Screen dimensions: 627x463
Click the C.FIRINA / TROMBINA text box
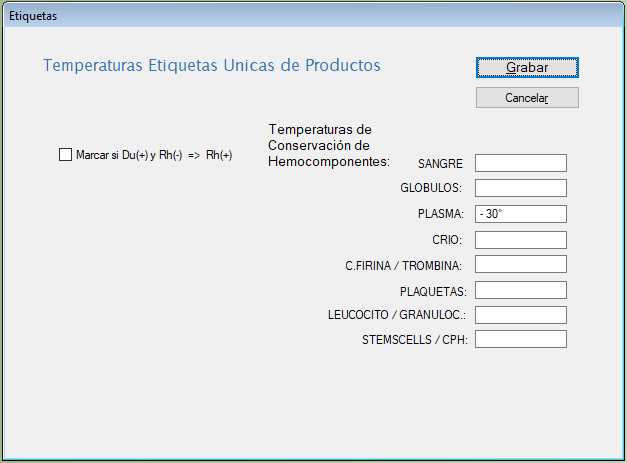(520, 264)
